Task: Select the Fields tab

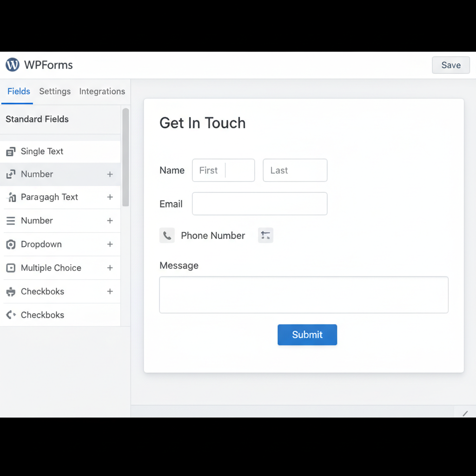Action: click(x=18, y=91)
